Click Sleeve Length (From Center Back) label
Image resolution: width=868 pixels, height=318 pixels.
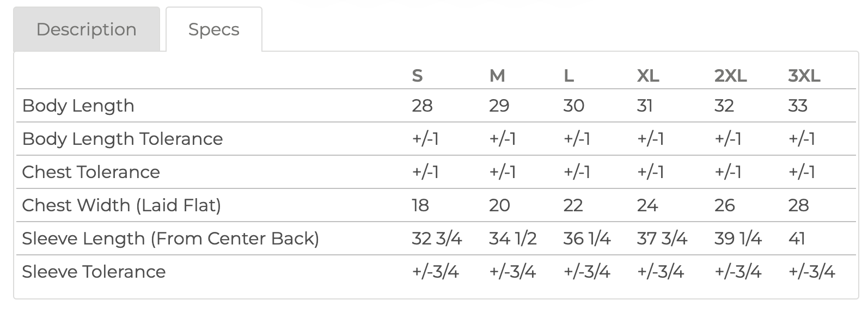pos(170,238)
